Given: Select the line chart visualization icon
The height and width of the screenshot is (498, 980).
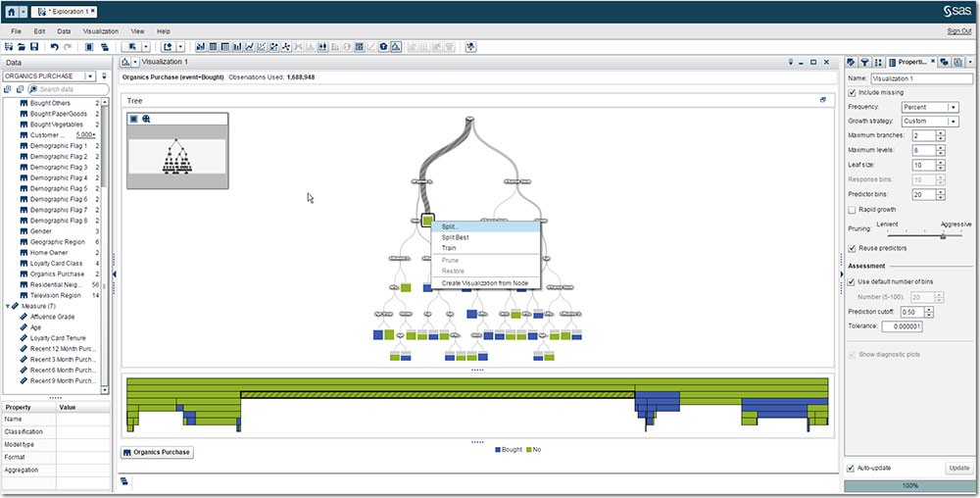Looking at the screenshot, I should pyautogui.click(x=250, y=47).
